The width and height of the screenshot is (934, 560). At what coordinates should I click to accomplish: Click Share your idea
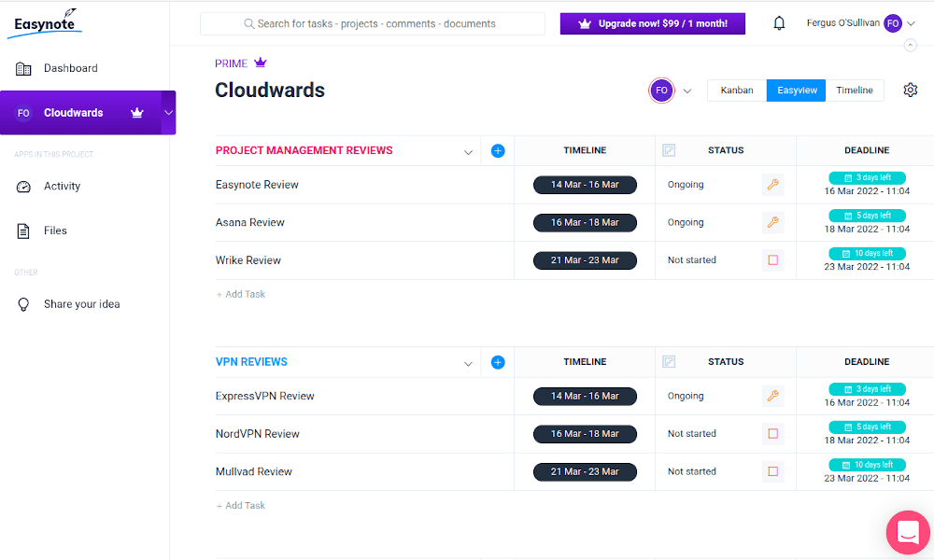[x=68, y=304]
